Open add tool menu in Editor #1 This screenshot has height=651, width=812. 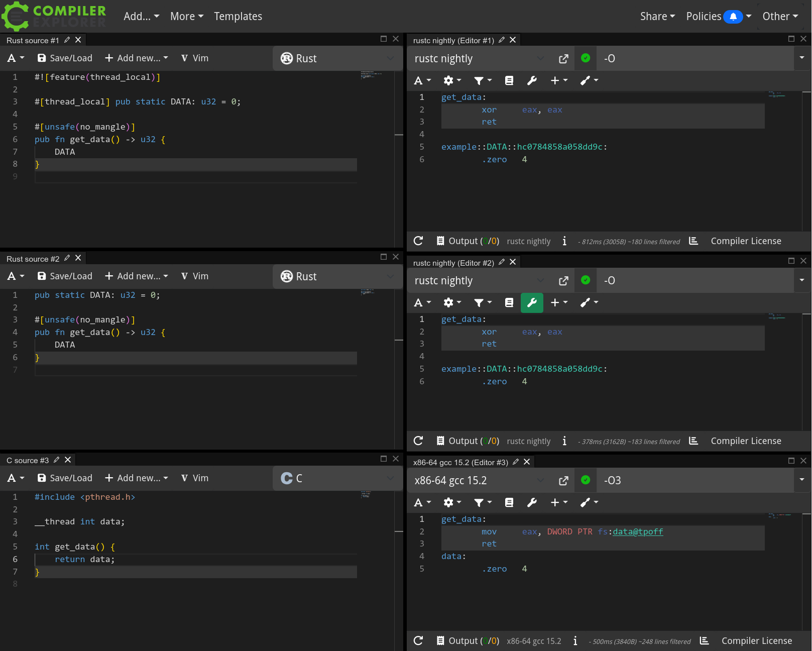click(x=589, y=80)
